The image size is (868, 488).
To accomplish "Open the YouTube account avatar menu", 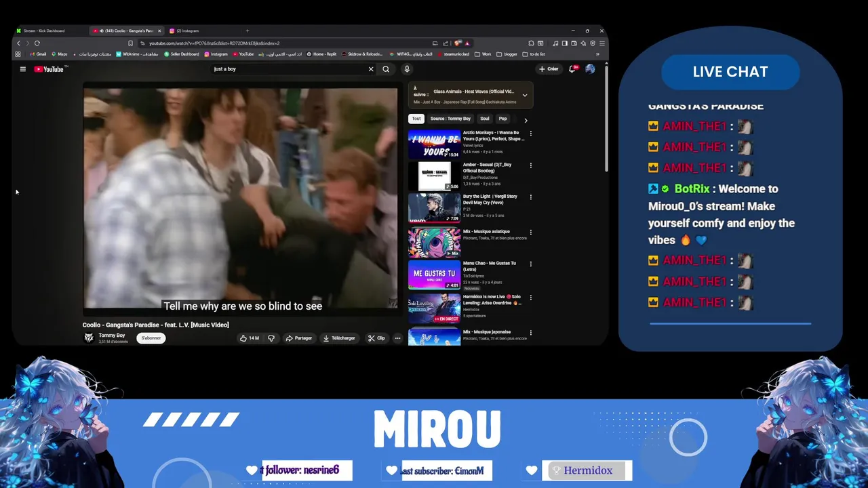I will tap(590, 69).
